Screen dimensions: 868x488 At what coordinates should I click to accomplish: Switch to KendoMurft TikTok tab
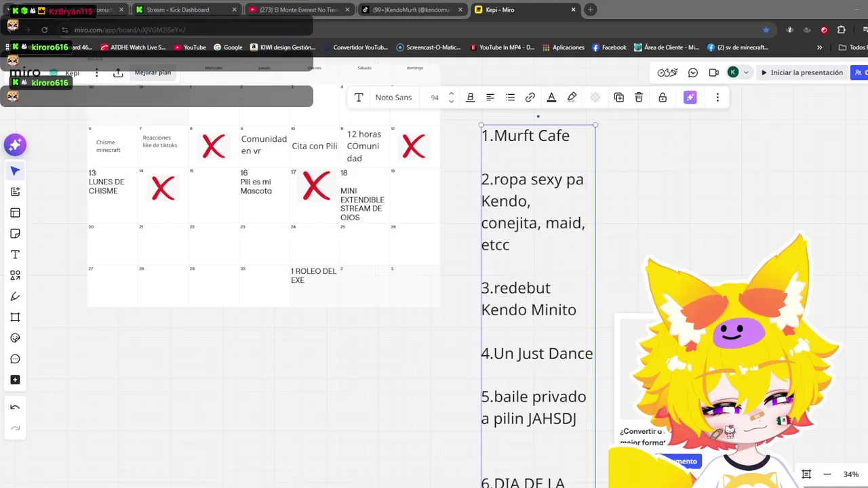(412, 9)
